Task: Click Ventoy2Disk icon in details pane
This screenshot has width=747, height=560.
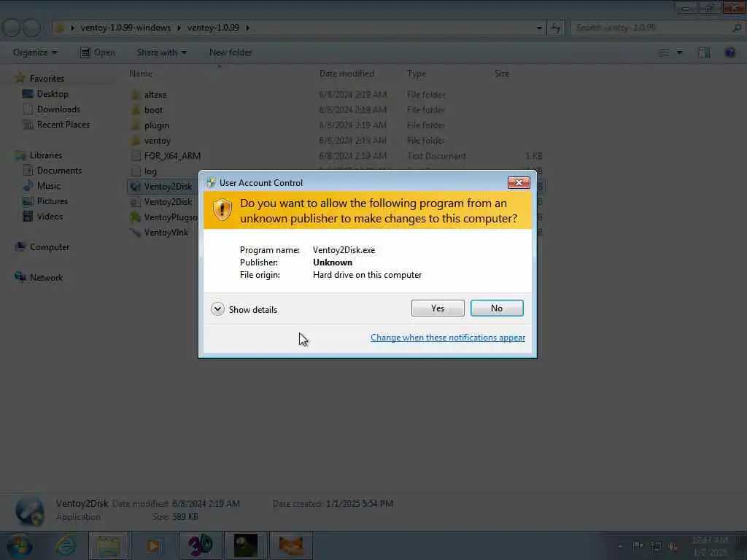Action: pyautogui.click(x=30, y=510)
